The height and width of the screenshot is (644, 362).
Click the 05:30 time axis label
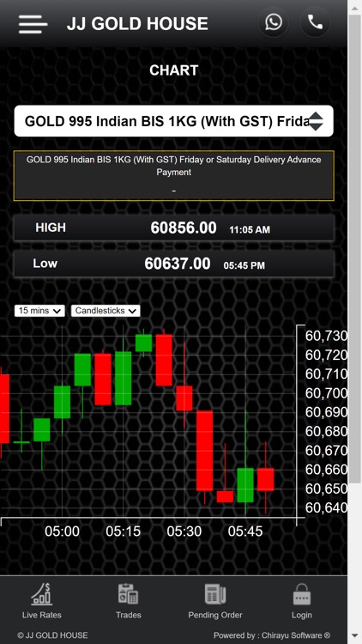tap(184, 532)
